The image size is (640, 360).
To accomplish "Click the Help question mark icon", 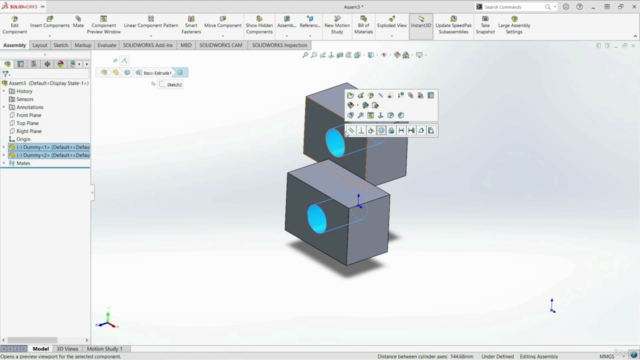I will pyautogui.click(x=580, y=7).
